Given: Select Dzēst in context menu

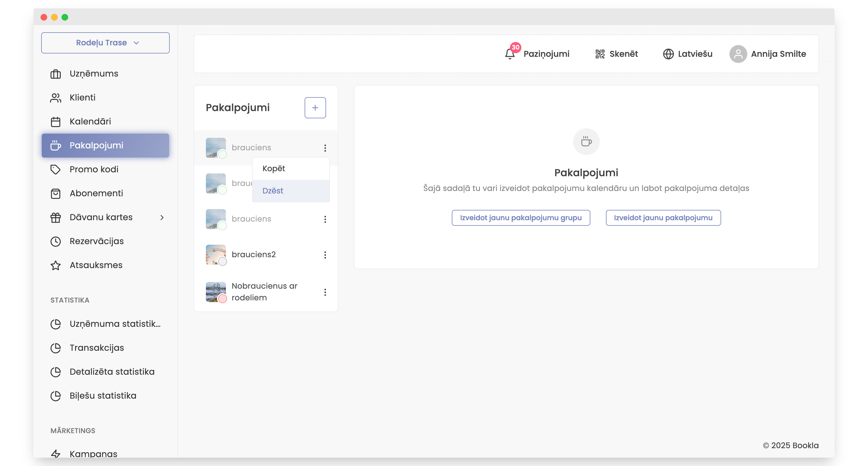Looking at the screenshot, I should click(273, 191).
